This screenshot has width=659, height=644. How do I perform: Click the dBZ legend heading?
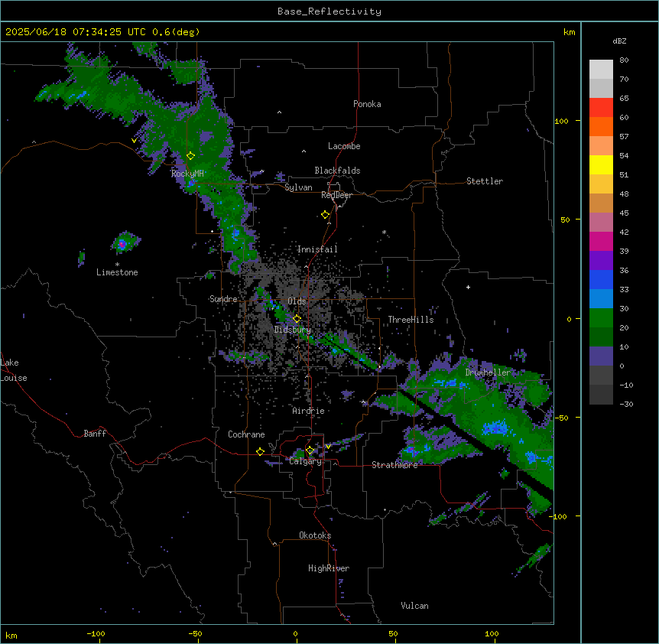pos(619,41)
